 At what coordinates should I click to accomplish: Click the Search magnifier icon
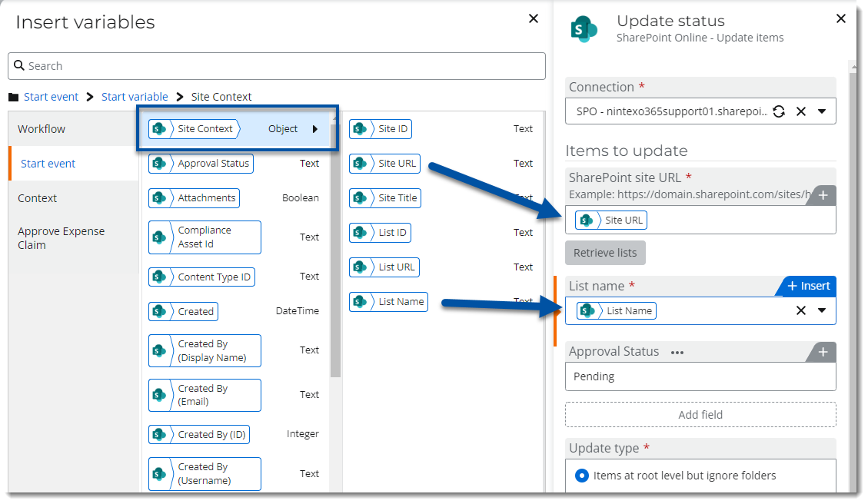click(18, 65)
